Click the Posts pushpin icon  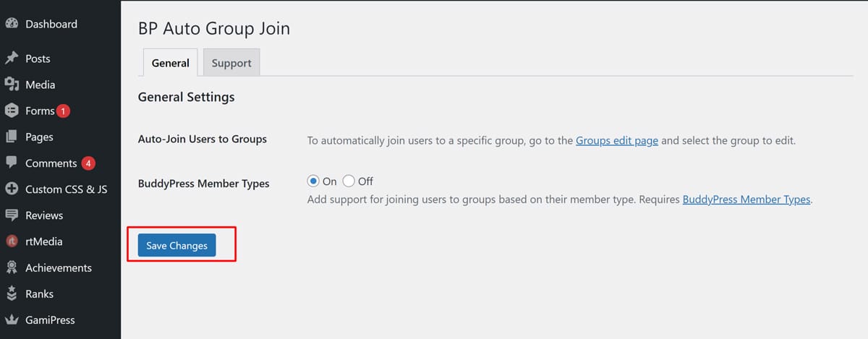12,59
